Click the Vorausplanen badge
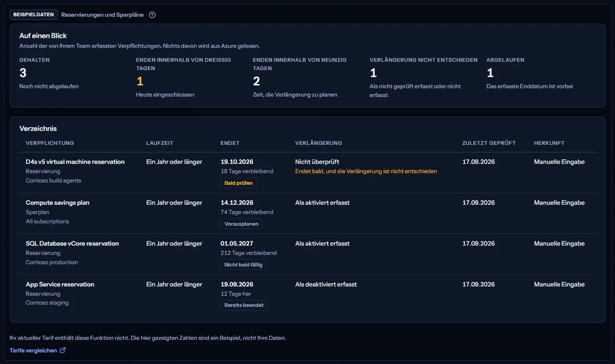 tap(241, 224)
